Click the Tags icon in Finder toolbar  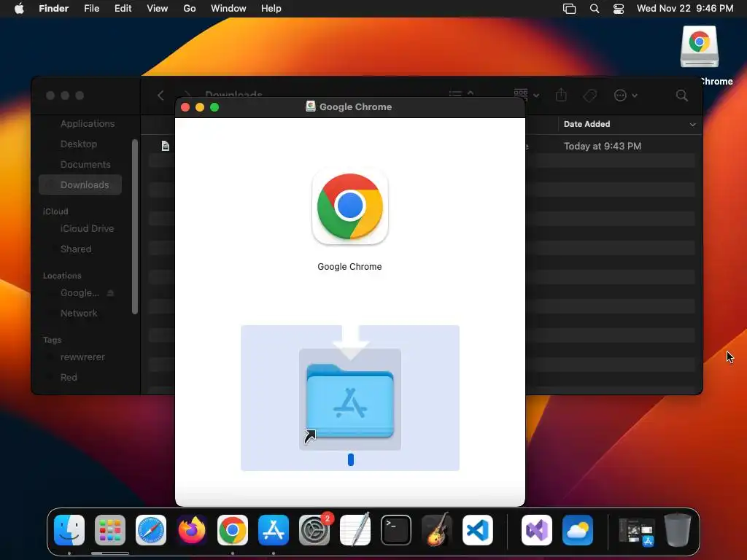tap(589, 96)
